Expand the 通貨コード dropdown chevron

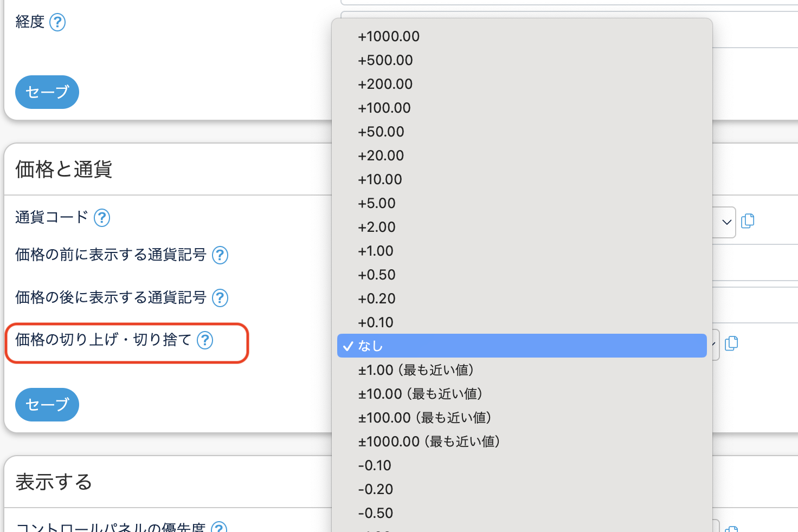(x=726, y=222)
